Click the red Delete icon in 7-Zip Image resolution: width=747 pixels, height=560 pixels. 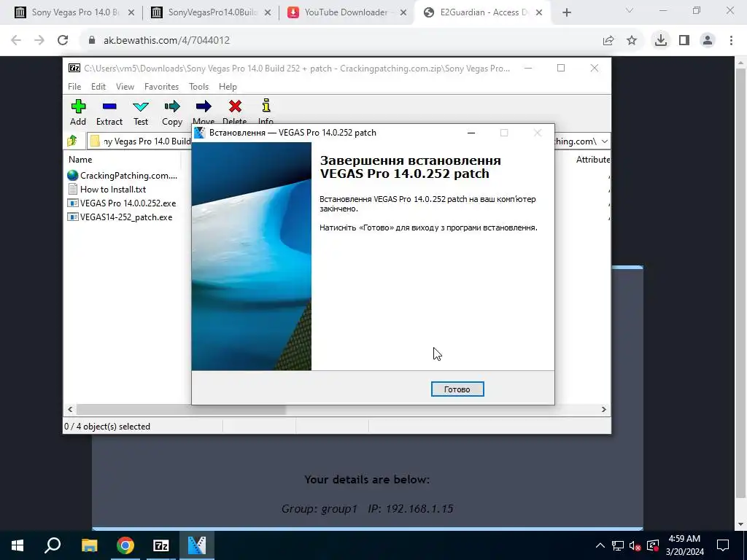[x=235, y=106]
